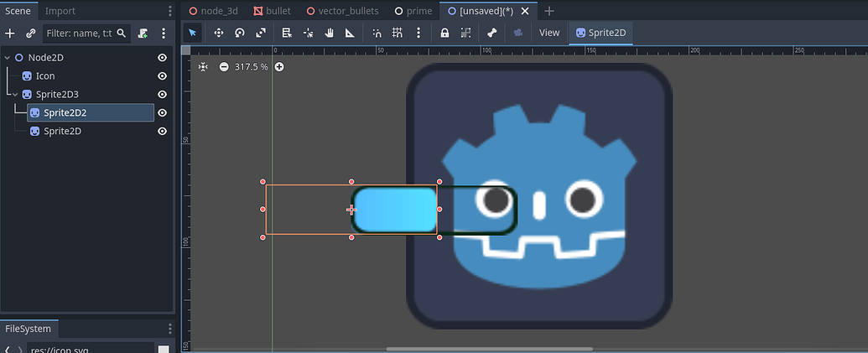868x353 pixels.
Task: Select the Sprite2D3 node
Action: tap(57, 95)
